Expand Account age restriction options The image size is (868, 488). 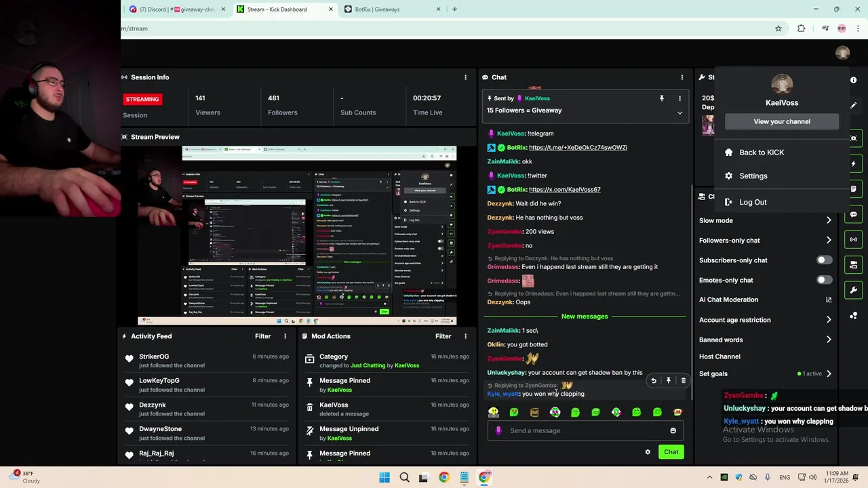coord(829,320)
